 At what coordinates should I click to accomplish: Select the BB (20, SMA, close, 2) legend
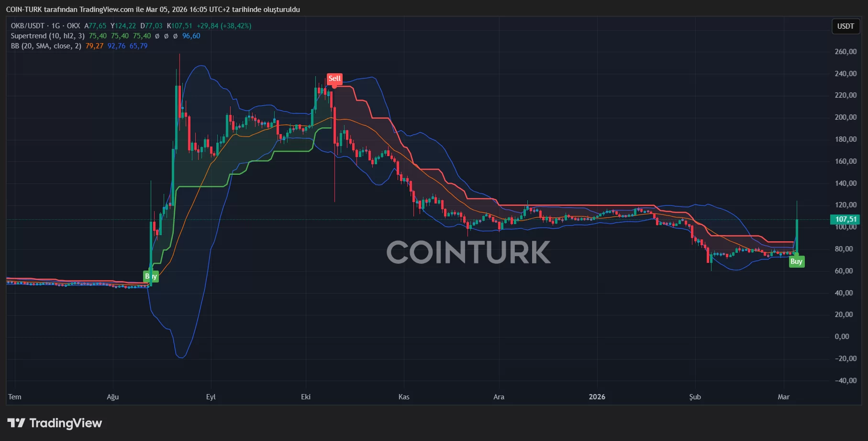pyautogui.click(x=46, y=46)
